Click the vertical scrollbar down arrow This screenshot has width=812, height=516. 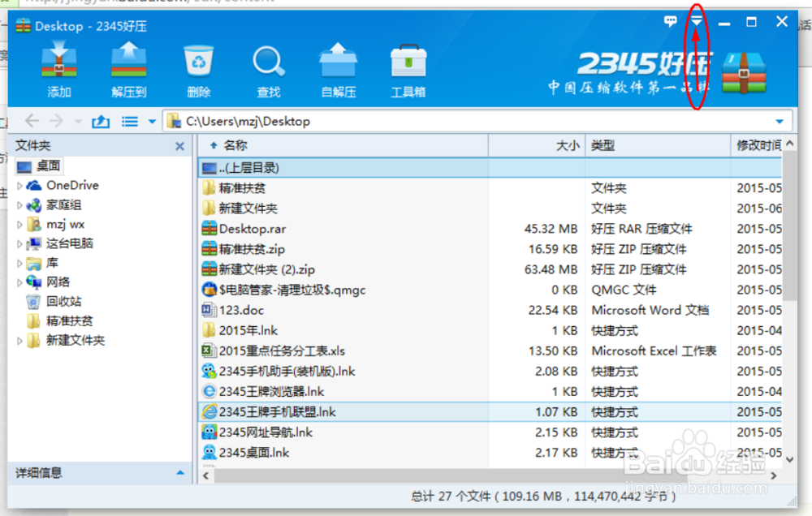790,459
